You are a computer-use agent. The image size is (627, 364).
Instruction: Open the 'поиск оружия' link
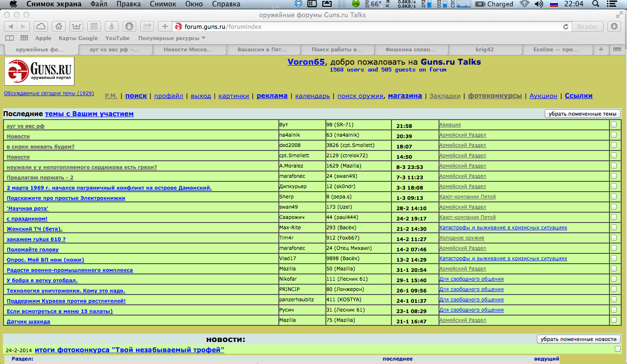click(x=361, y=96)
